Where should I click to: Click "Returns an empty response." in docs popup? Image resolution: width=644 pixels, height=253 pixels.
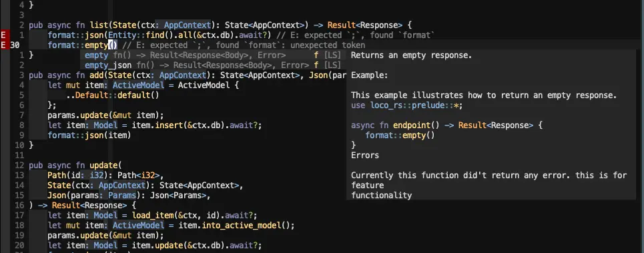click(x=412, y=55)
